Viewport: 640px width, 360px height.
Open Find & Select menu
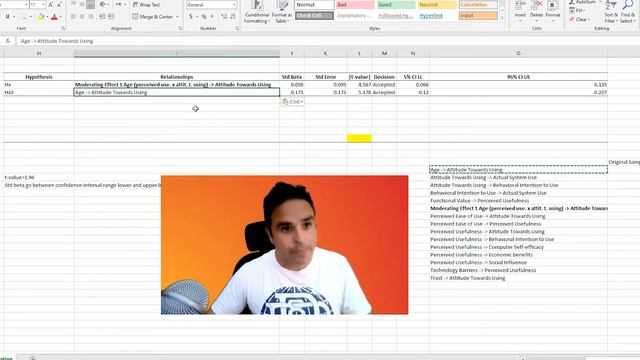[627, 12]
